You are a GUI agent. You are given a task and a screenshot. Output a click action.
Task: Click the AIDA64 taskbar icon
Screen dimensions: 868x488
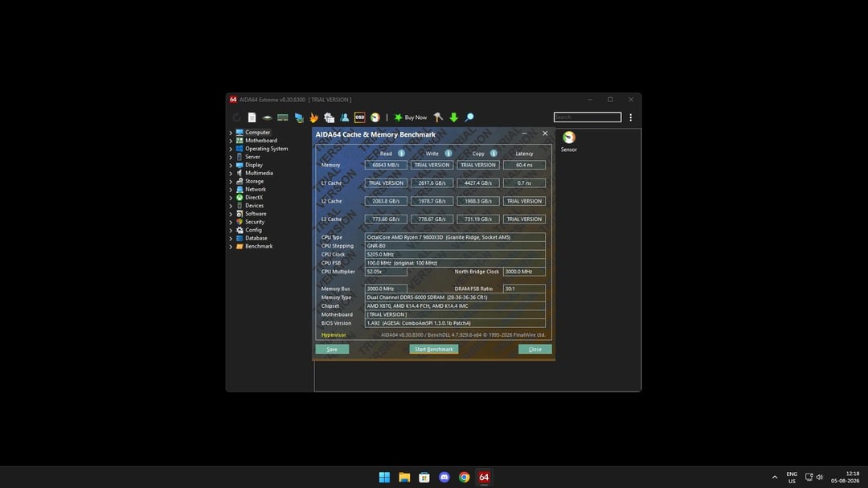484,477
